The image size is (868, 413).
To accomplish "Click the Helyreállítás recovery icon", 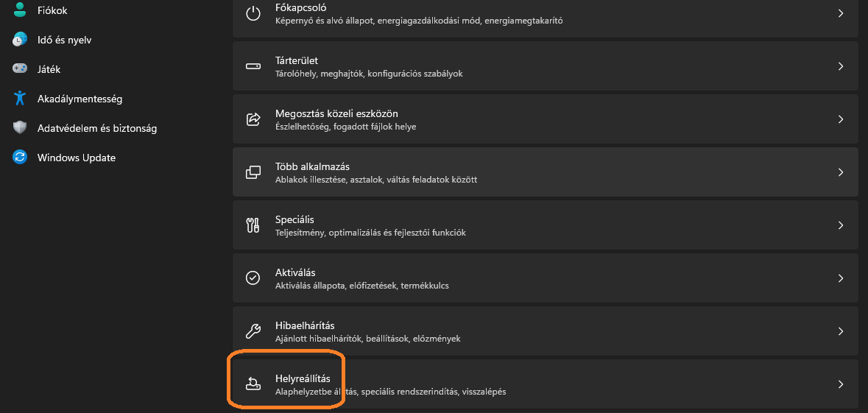I will (253, 384).
